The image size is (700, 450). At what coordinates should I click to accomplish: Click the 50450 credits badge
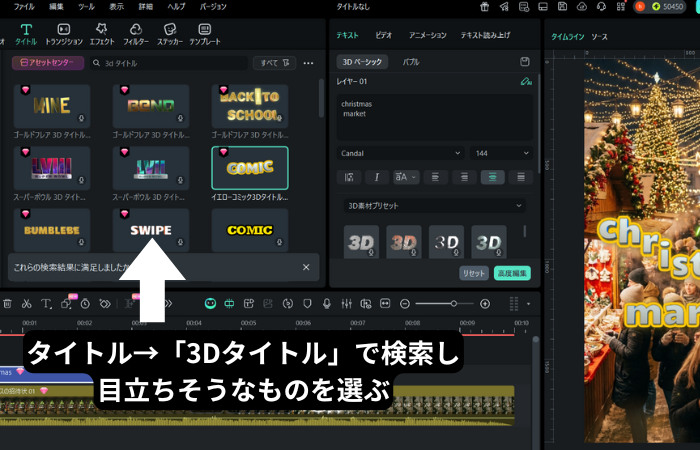click(668, 6)
